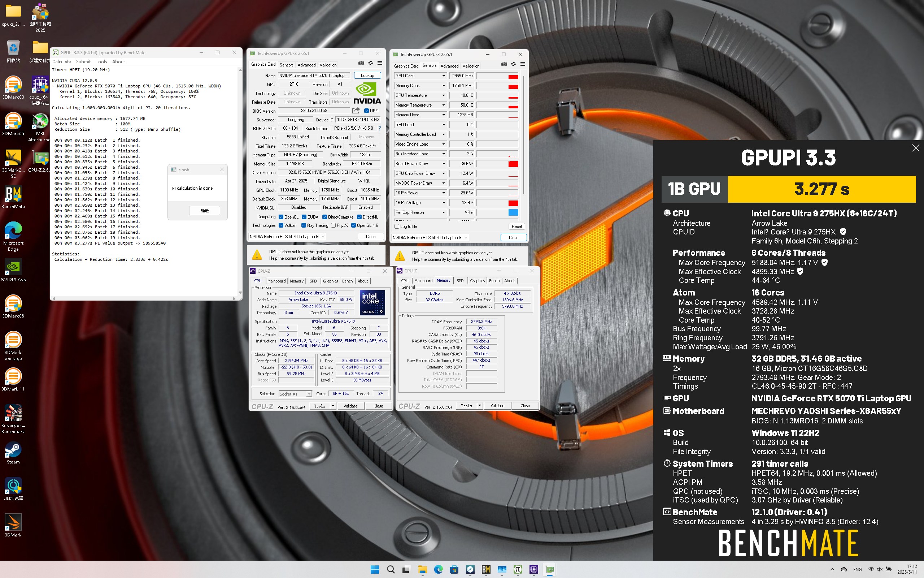Launch the UU加速器 desktop icon
Screen dimensions: 924x578
pyautogui.click(x=13, y=489)
